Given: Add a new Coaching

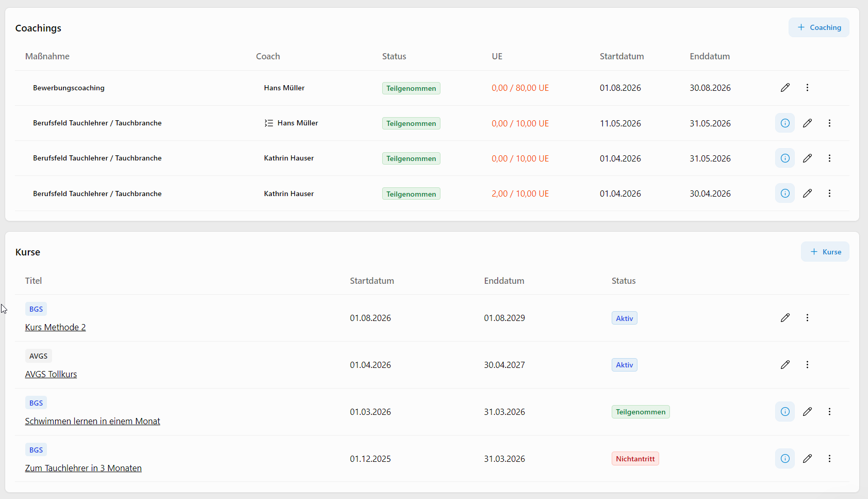Looking at the screenshot, I should tap(819, 27).
